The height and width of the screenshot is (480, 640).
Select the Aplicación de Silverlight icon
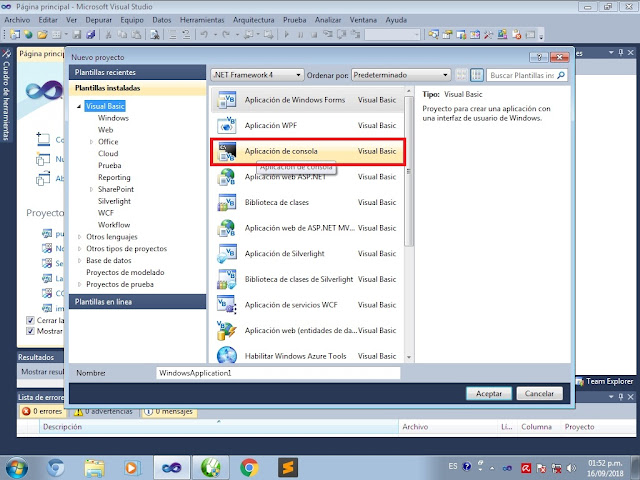[227, 254]
